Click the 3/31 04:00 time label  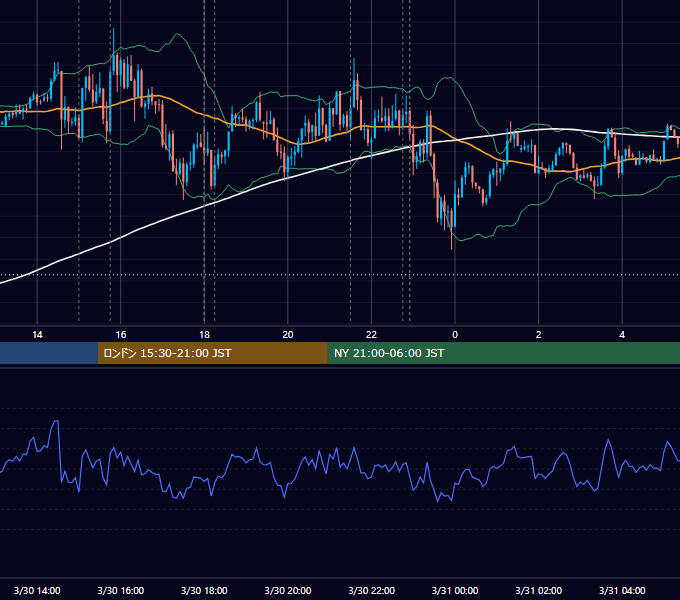pos(622,590)
